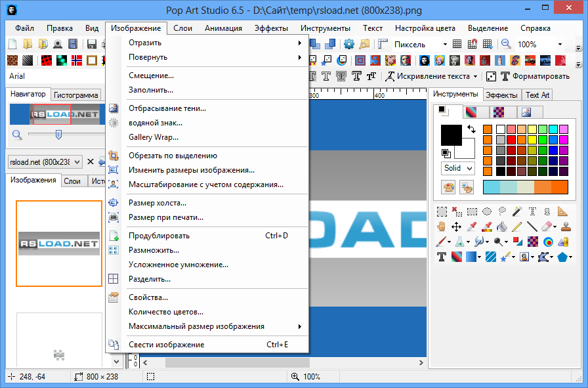The width and height of the screenshot is (588, 388).
Task: Choose Продублировать menu item
Action: click(207, 236)
